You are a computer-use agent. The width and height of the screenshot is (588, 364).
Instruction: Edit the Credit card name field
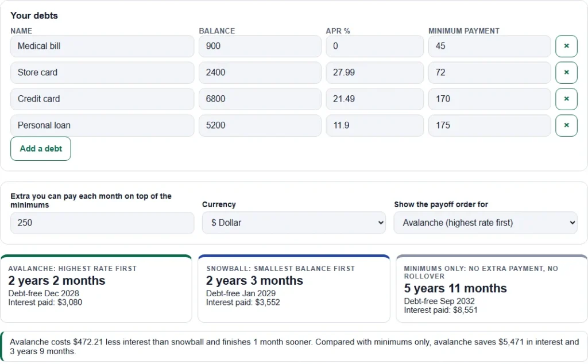click(102, 99)
